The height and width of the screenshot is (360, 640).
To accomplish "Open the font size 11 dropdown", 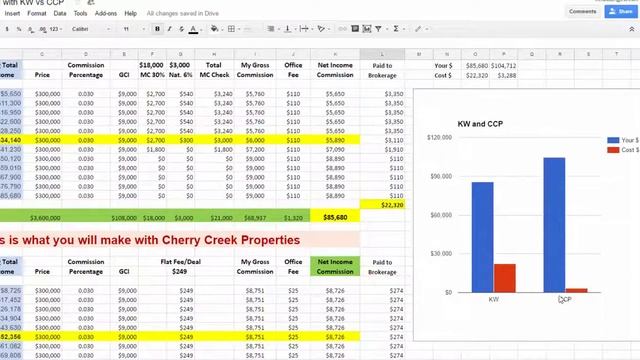I will [x=134, y=29].
